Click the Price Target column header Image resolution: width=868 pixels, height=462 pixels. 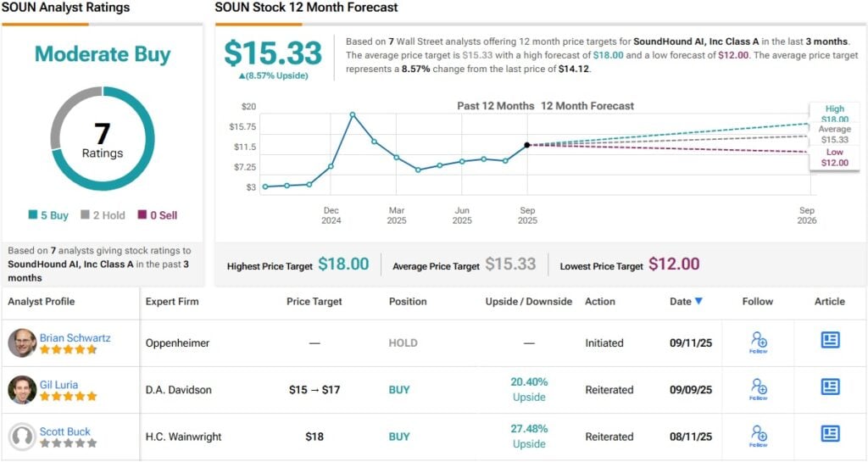(314, 301)
